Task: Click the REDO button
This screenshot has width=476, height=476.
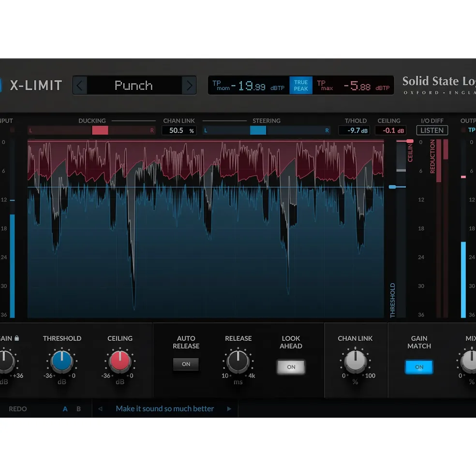Action: (17, 409)
